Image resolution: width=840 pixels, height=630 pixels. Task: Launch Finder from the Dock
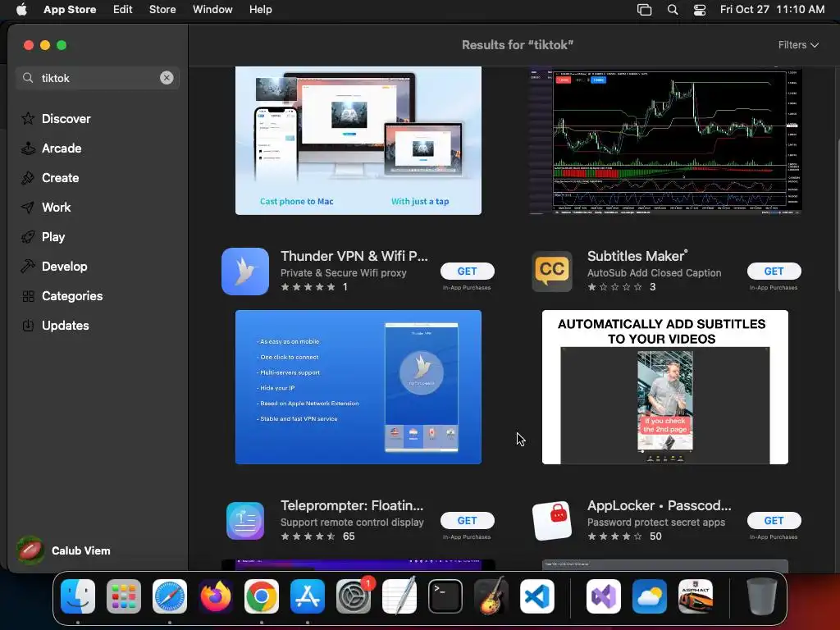[78, 596]
